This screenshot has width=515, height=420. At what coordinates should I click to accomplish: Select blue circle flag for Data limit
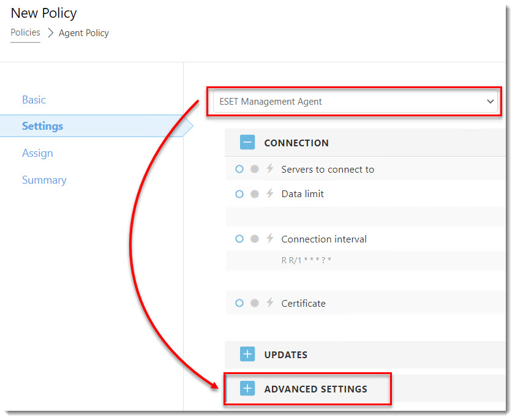[x=239, y=194]
